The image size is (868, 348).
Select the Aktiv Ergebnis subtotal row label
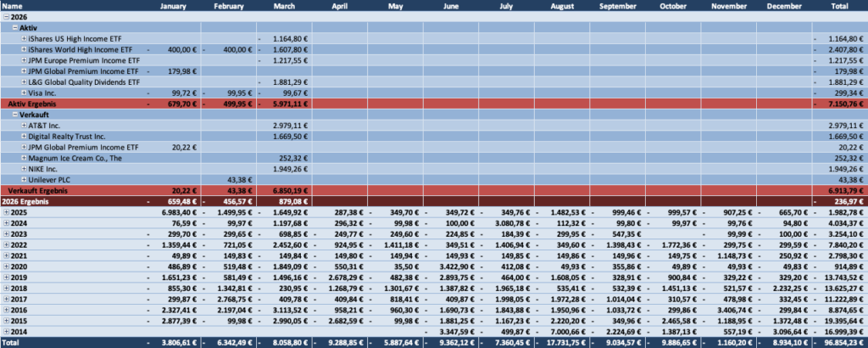pos(32,104)
